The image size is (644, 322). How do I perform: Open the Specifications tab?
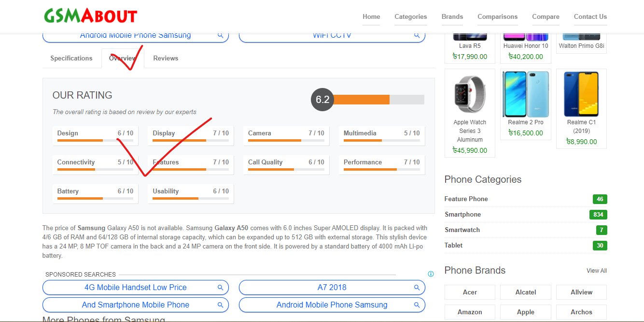[71, 59]
